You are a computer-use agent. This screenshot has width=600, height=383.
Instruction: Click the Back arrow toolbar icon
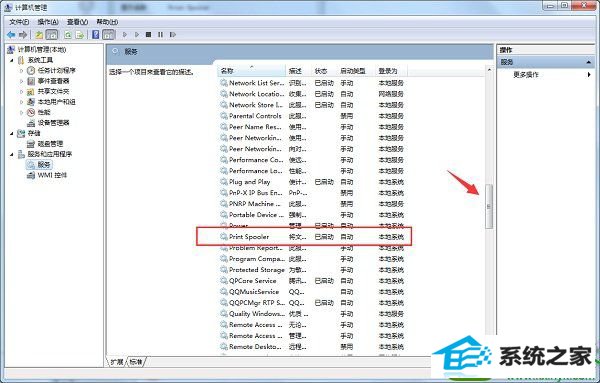[x=11, y=35]
